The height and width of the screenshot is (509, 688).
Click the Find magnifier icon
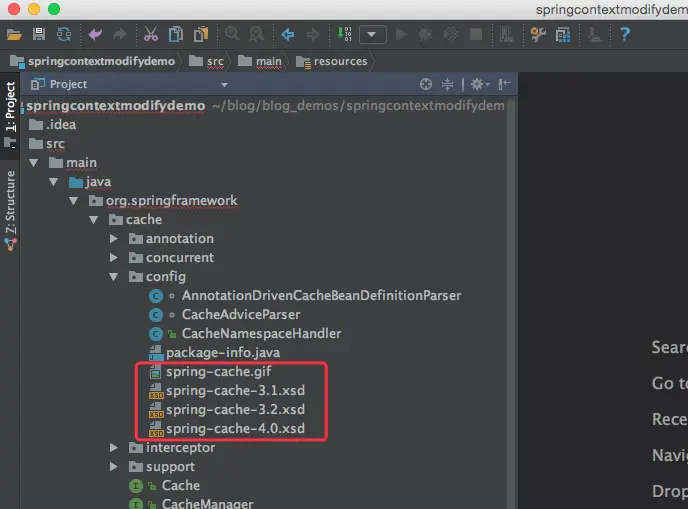(x=232, y=34)
